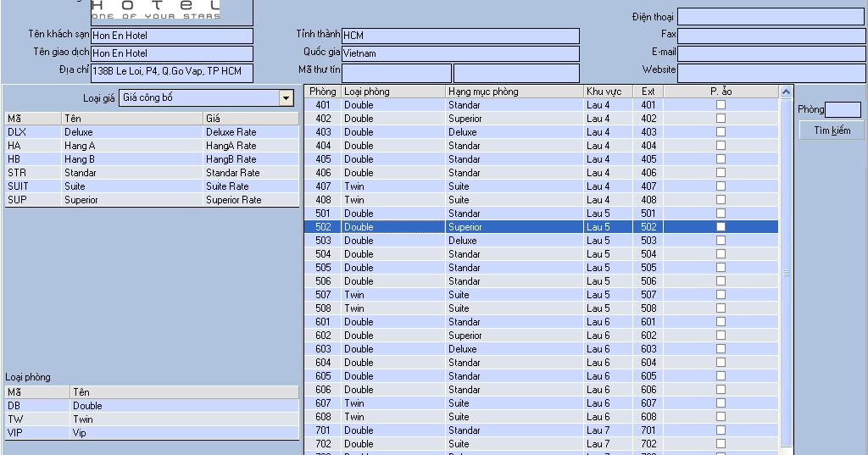This screenshot has height=455, width=868.
Task: Click the hotel logo image
Action: [x=156, y=10]
